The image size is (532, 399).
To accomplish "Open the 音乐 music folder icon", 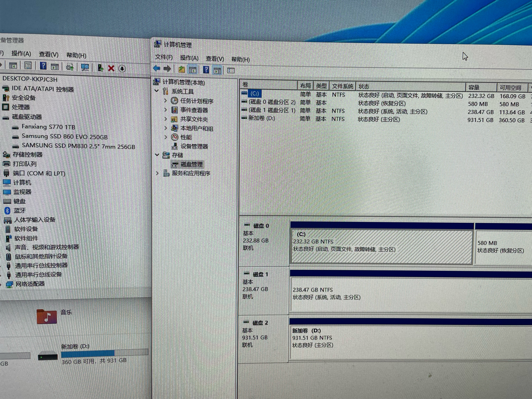I will [x=47, y=317].
